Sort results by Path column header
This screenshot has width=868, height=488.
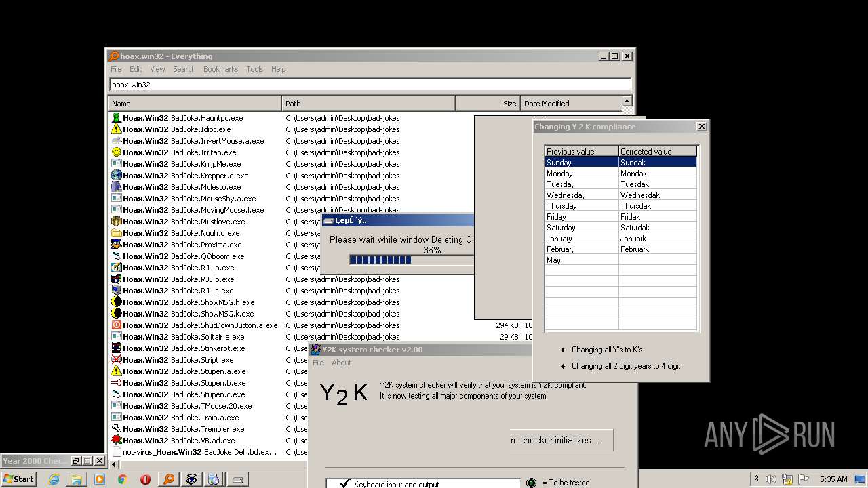[x=369, y=104]
